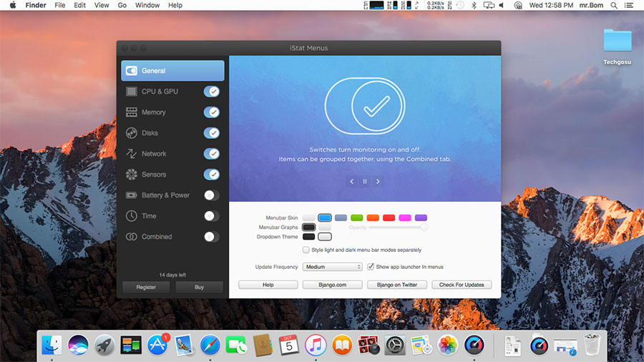Open the Update Frequency dropdown
The height and width of the screenshot is (362, 644).
[x=332, y=267]
